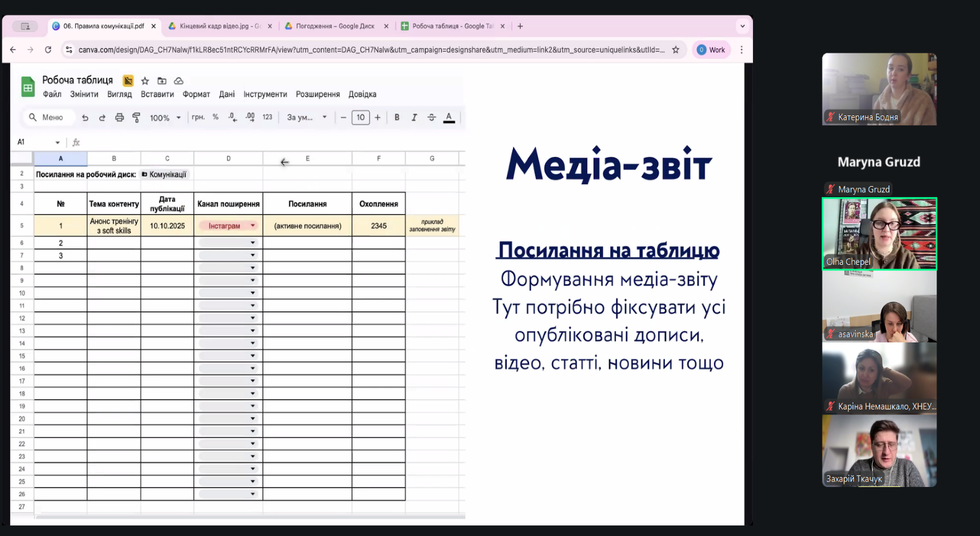Viewport: 980px width, 536px height.
Task: Click the move-to-folder icon beside title
Action: coord(162,81)
